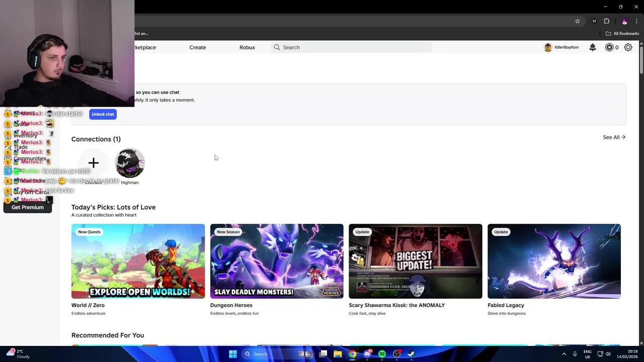
Task: Open the Scary Shawarma Kiosk thumbnail
Action: pyautogui.click(x=416, y=261)
